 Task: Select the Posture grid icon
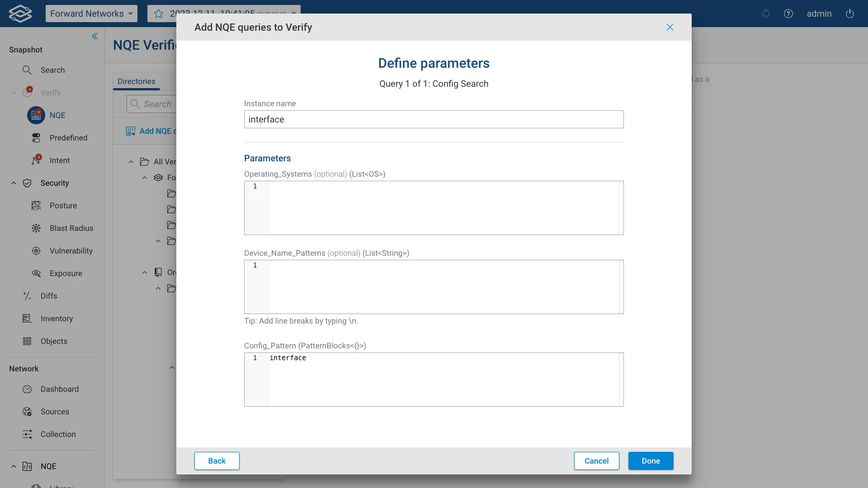[36, 206]
